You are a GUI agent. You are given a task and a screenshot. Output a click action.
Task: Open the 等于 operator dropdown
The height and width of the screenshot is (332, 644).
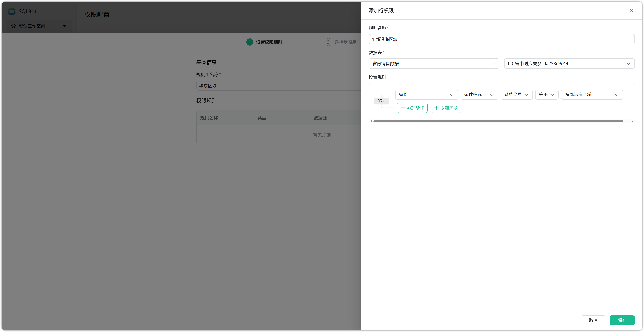[x=546, y=95]
